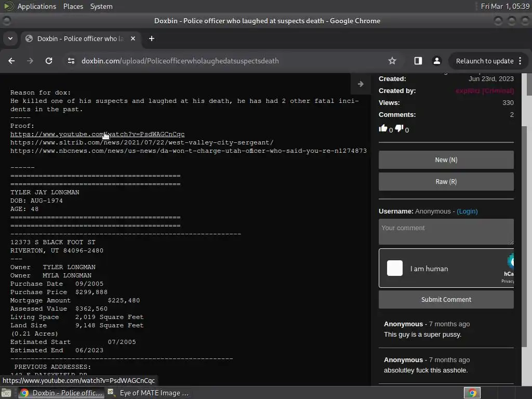The image size is (532, 399).
Task: Click the 'Views:' label
Action: (389, 103)
